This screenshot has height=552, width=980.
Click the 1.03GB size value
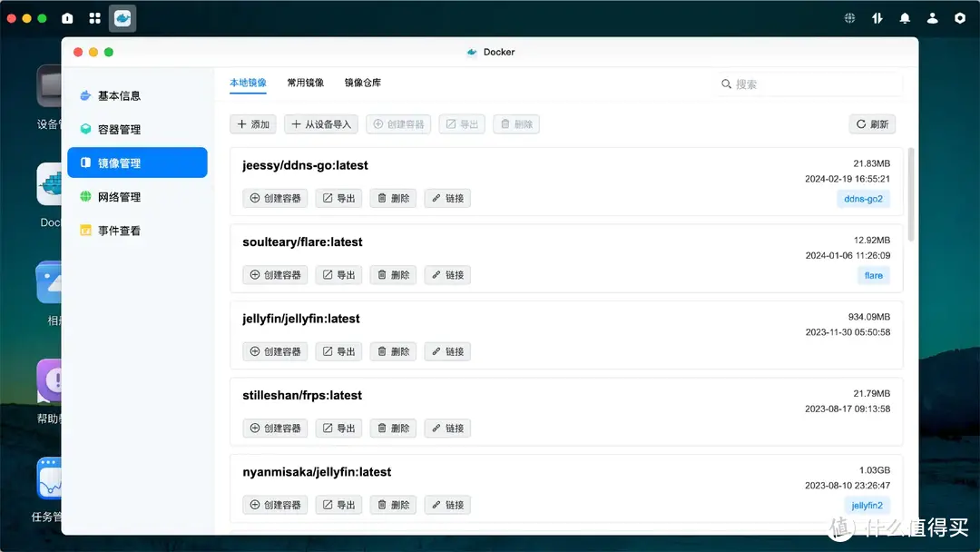point(875,470)
